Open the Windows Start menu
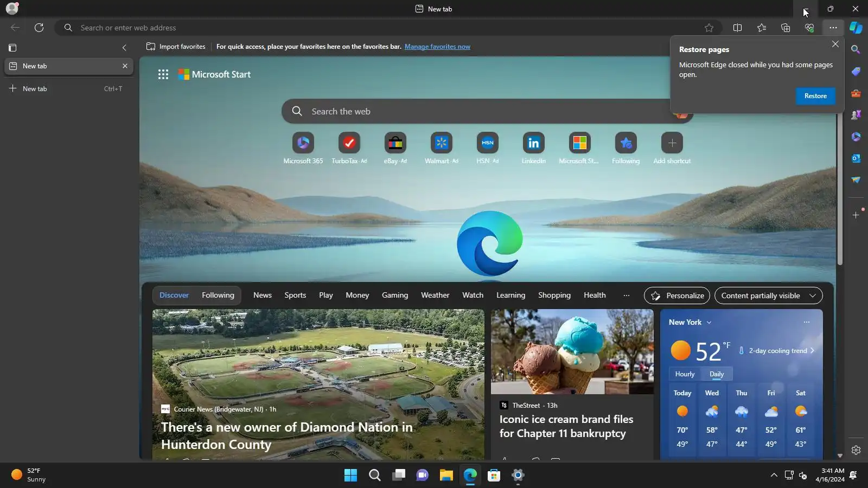The height and width of the screenshot is (488, 868). click(351, 476)
